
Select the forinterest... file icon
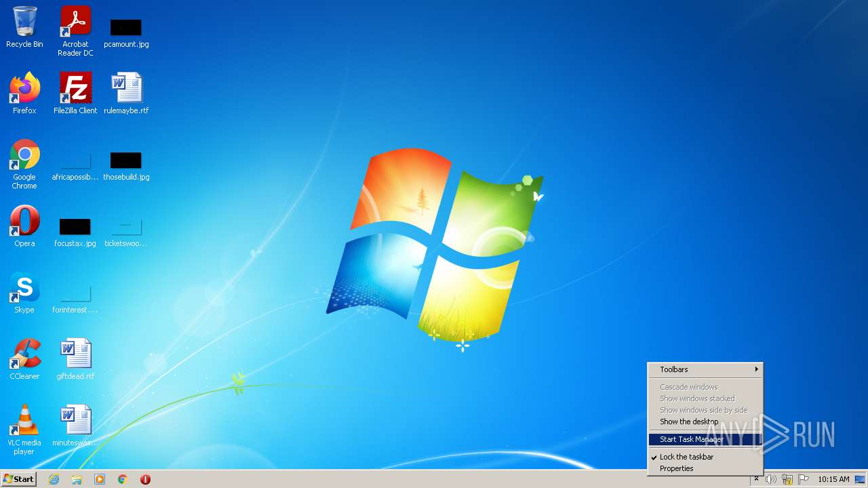click(x=75, y=300)
